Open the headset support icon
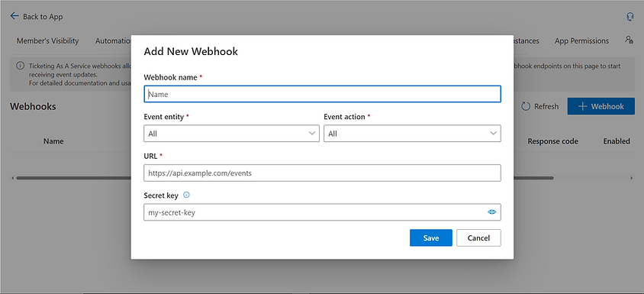Screen dimensions: 644x294 pyautogui.click(x=630, y=16)
